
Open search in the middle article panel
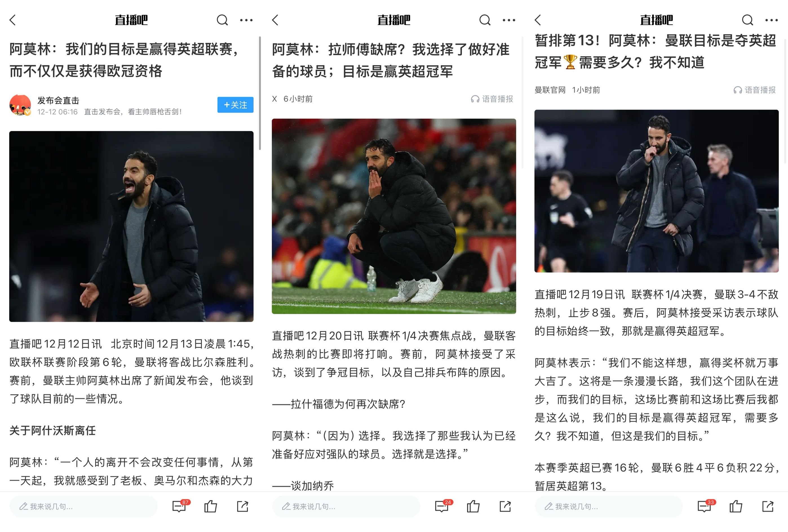484,20
